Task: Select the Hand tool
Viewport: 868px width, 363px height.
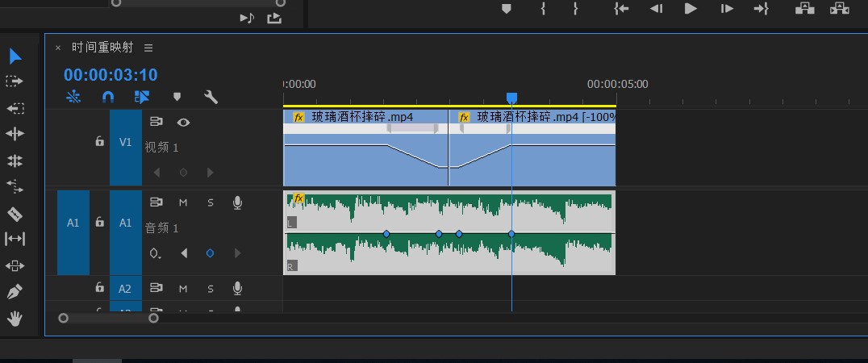Action: click(15, 318)
